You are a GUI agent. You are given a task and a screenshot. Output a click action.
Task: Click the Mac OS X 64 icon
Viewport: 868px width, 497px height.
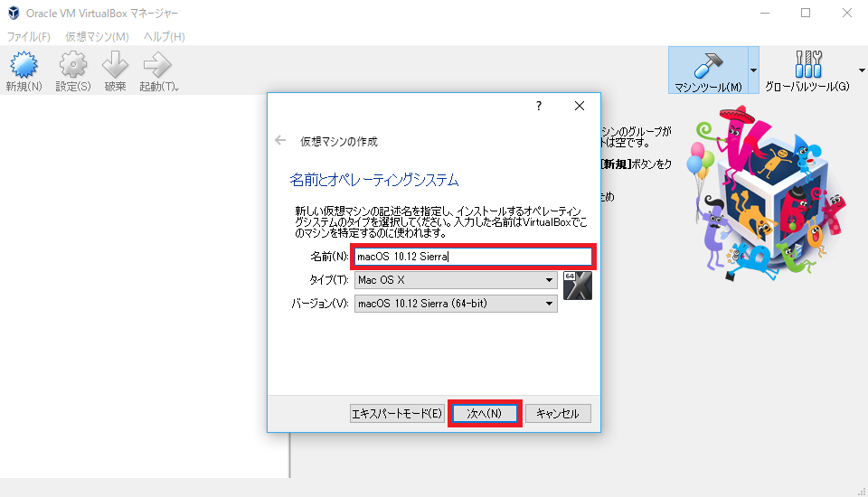(x=578, y=286)
